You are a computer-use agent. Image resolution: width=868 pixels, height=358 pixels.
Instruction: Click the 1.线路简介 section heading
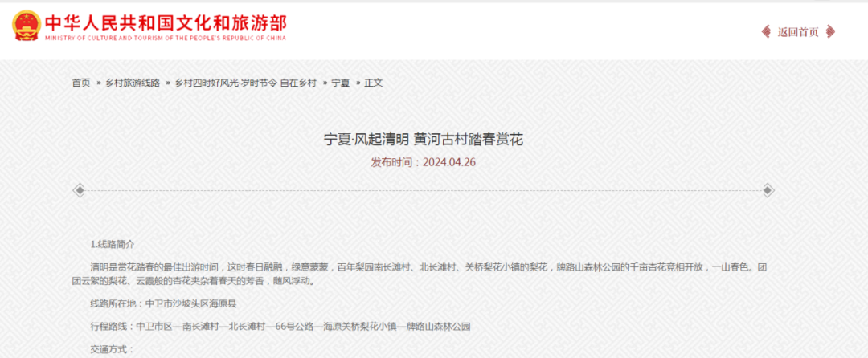tap(113, 243)
